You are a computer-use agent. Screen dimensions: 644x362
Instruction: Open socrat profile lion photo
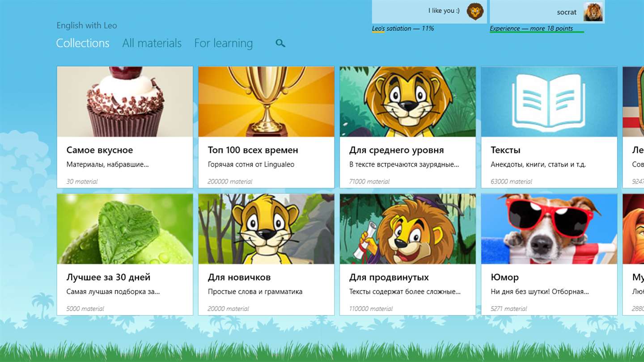pyautogui.click(x=593, y=12)
